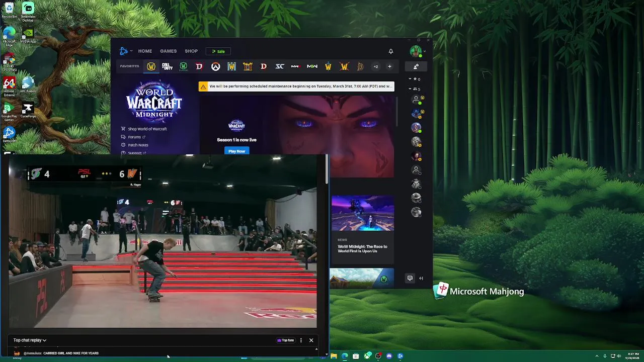This screenshot has width=644, height=362.
Task: Click the add friend button
Action: click(x=416, y=66)
